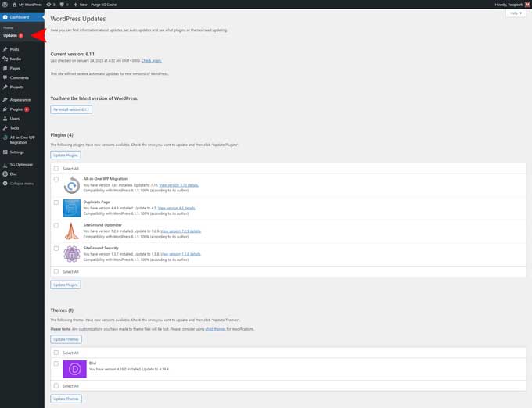The width and height of the screenshot is (532, 408).
Task: Click the All-in-One WP Migration plugin thumbnail
Action: click(x=72, y=185)
